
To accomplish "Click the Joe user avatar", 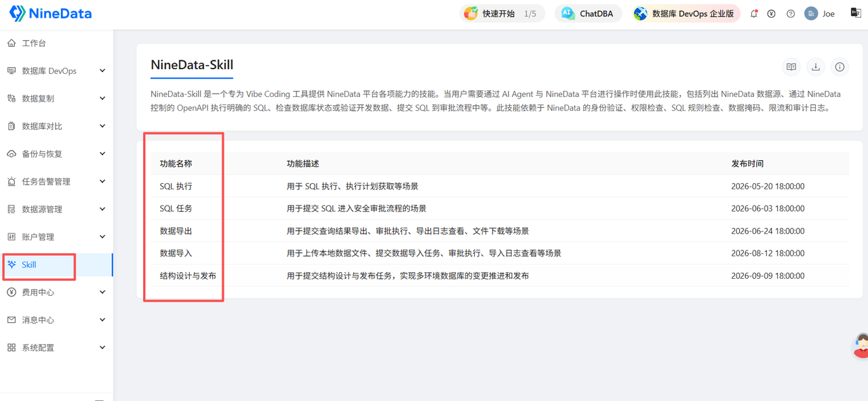I will click(811, 14).
